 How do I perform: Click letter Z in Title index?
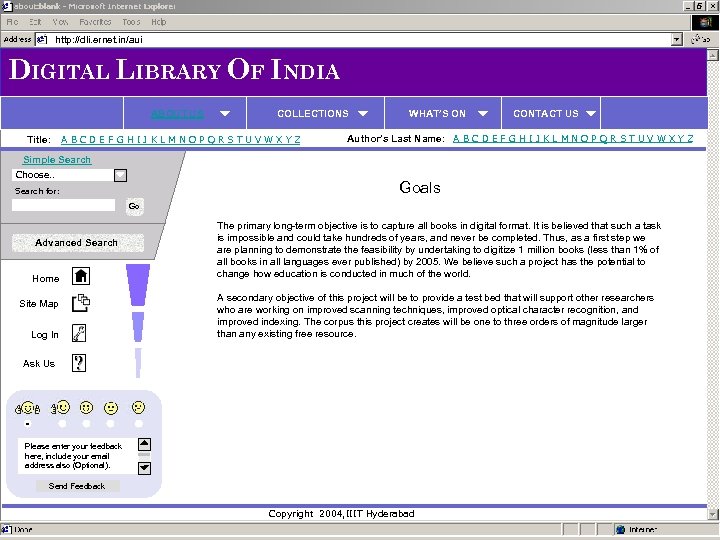pyautogui.click(x=298, y=140)
